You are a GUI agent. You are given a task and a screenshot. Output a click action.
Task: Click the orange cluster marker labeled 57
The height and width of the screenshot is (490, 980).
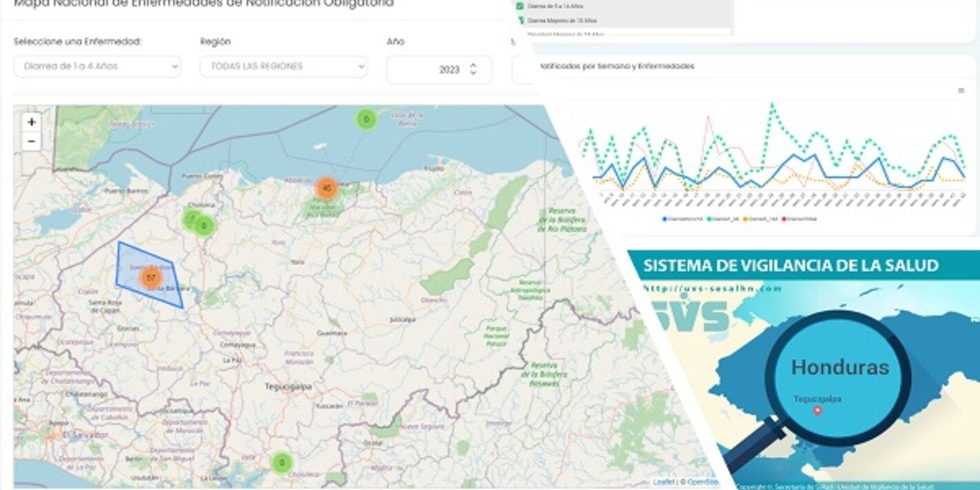150,277
